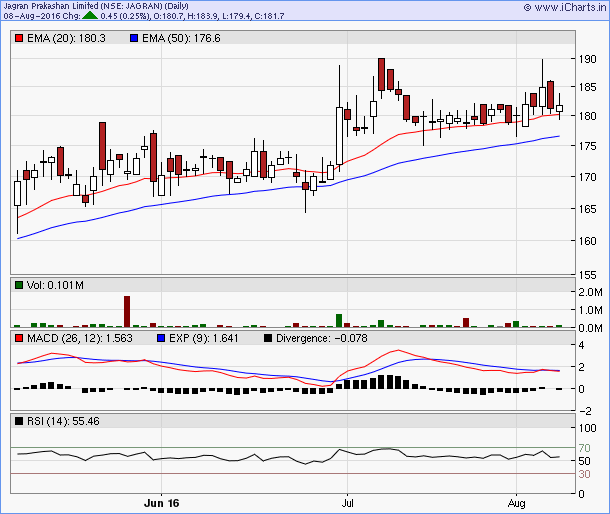Click the 170 price axis label
Image resolution: width=610 pixels, height=514 pixels.
(x=587, y=177)
